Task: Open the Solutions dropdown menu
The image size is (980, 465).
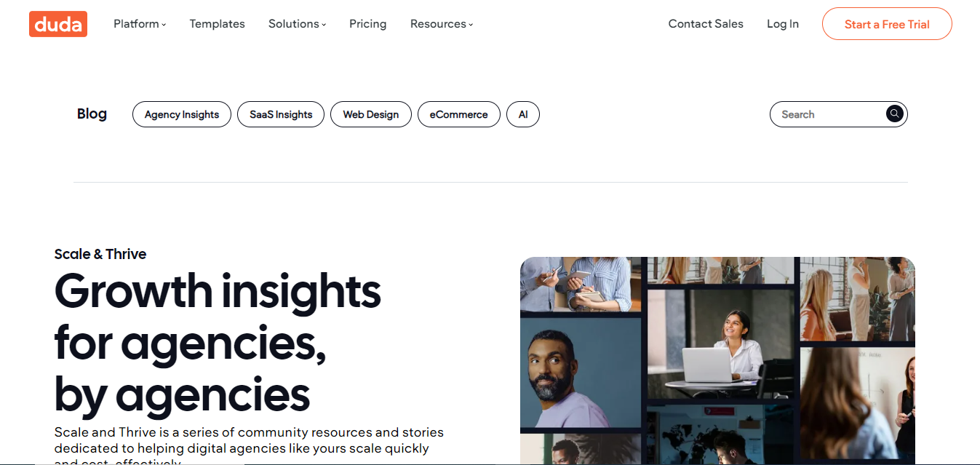Action: coord(297,24)
